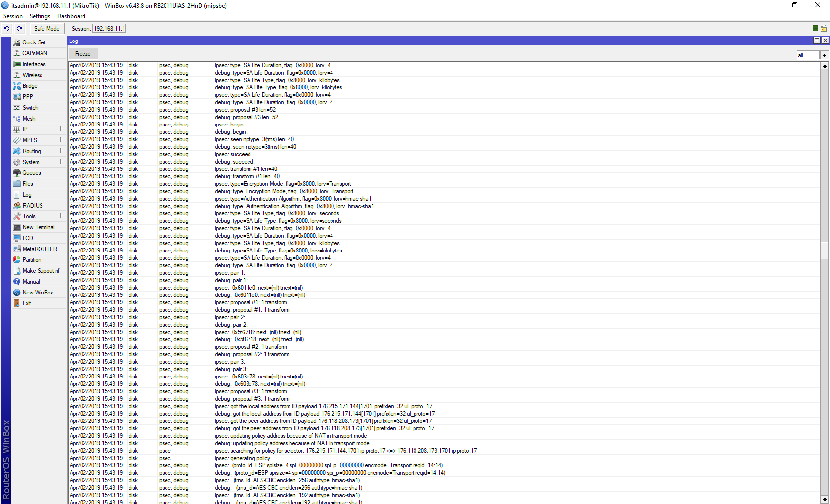The width and height of the screenshot is (830, 504).
Task: Expand the System submenu arrow
Action: [61, 162]
